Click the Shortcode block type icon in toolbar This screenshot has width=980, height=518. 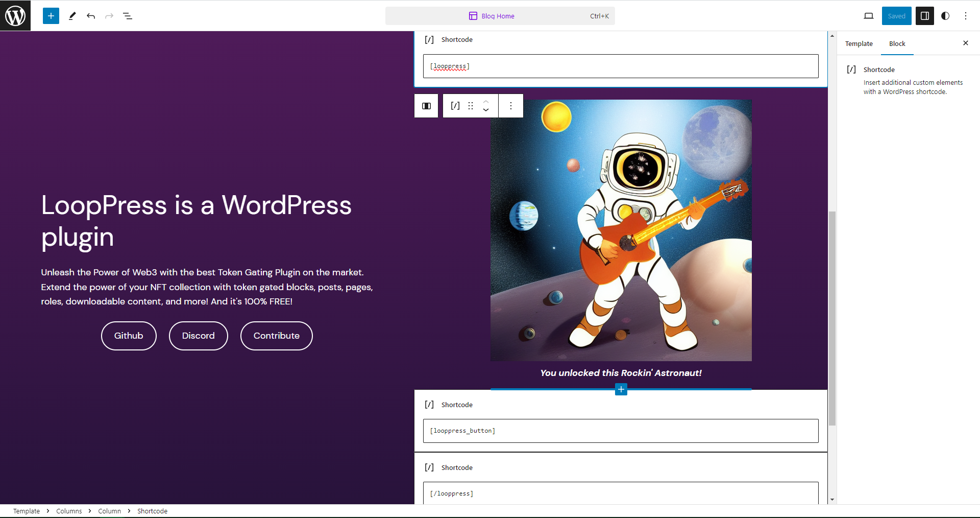pos(455,106)
